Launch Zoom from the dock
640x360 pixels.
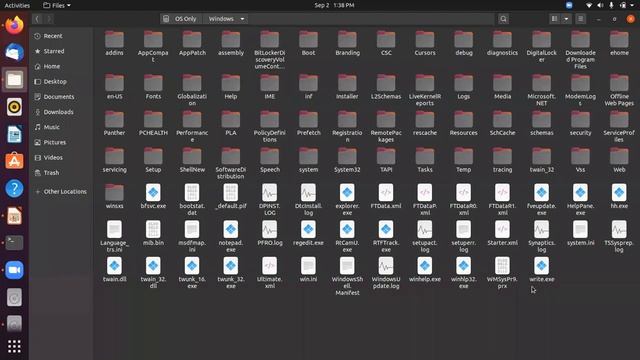[14, 270]
